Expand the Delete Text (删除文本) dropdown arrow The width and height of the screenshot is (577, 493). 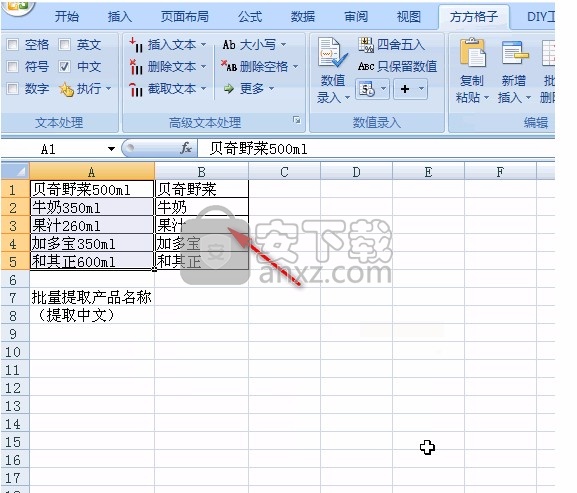click(203, 67)
